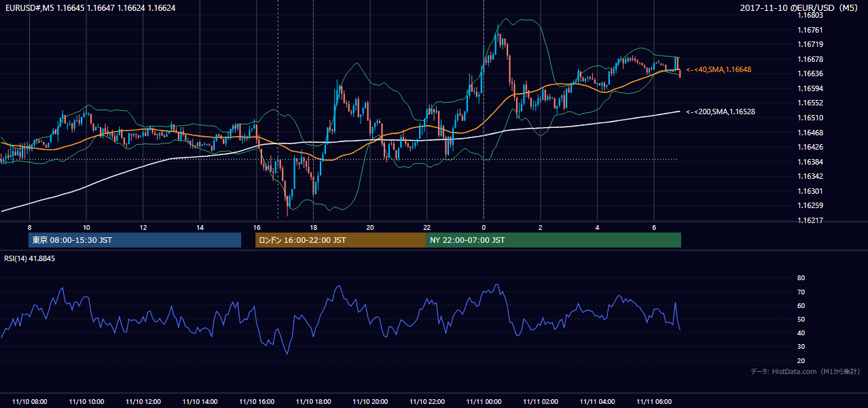
Task: Click the 11/10 22:00 date label
Action: (427, 402)
